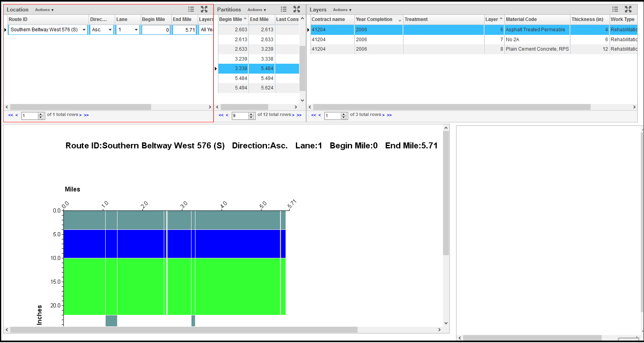This screenshot has width=644, height=343.
Task: Expand the Lane dropdown
Action: pos(136,30)
